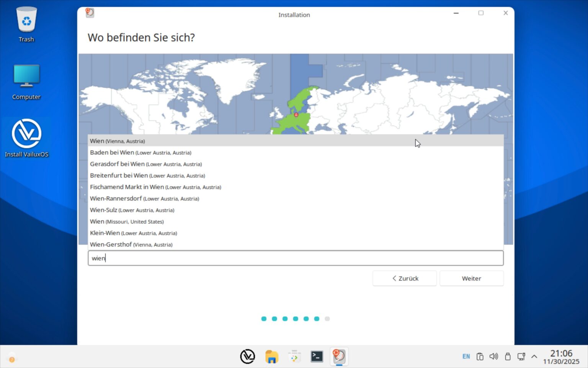Image resolution: width=588 pixels, height=368 pixels.
Task: Launch the Install VailuxOS desktop shortcut
Action: (26, 138)
